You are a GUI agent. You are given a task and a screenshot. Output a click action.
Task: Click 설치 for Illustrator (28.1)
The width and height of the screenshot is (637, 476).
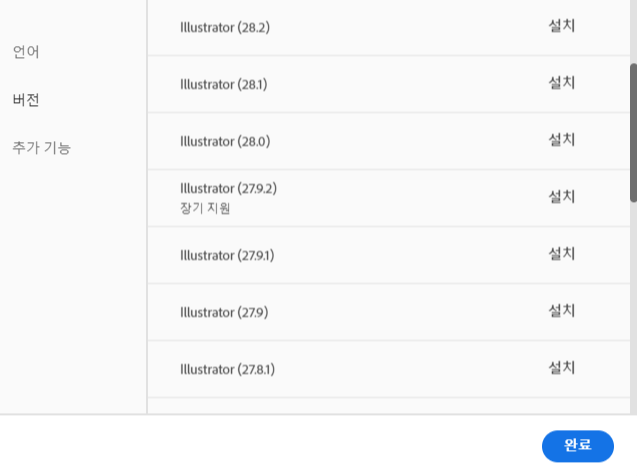pyautogui.click(x=561, y=83)
